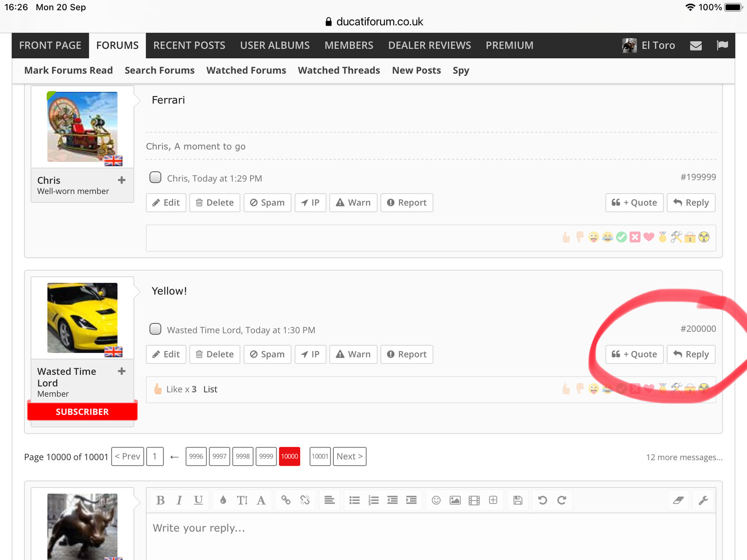
Task: Expand Wasted Time Lord's profile plus
Action: pos(122,371)
